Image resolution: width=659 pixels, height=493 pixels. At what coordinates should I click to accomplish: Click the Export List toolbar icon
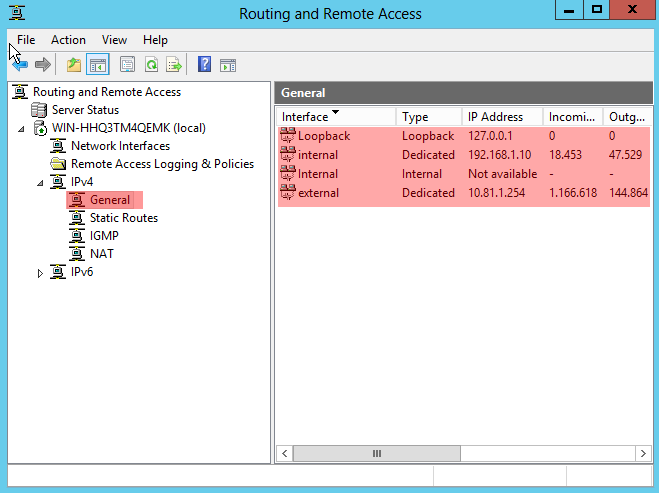coord(174,65)
